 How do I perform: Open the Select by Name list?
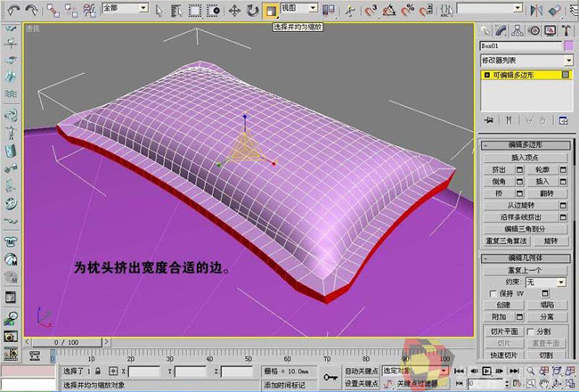177,11
